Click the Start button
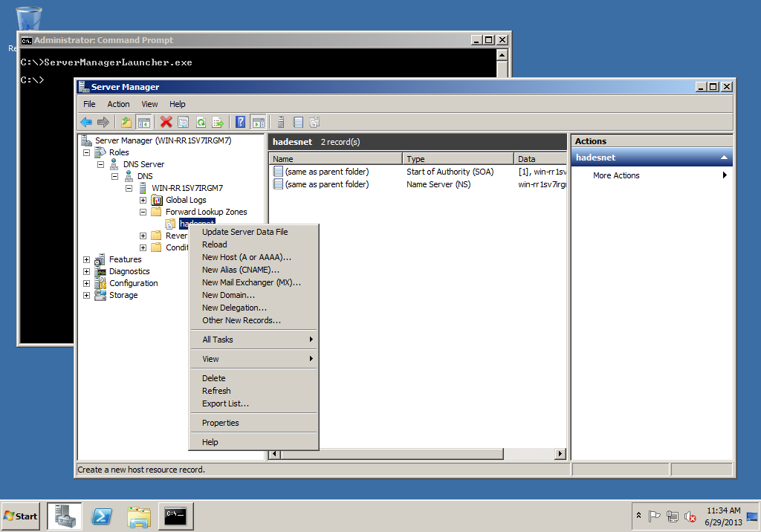The width and height of the screenshot is (761, 532). click(x=21, y=516)
